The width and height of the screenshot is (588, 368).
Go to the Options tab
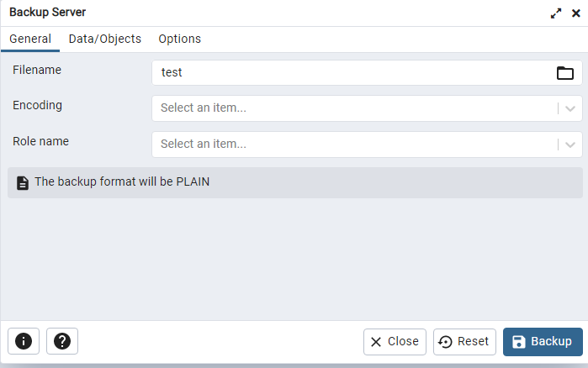[x=180, y=39]
